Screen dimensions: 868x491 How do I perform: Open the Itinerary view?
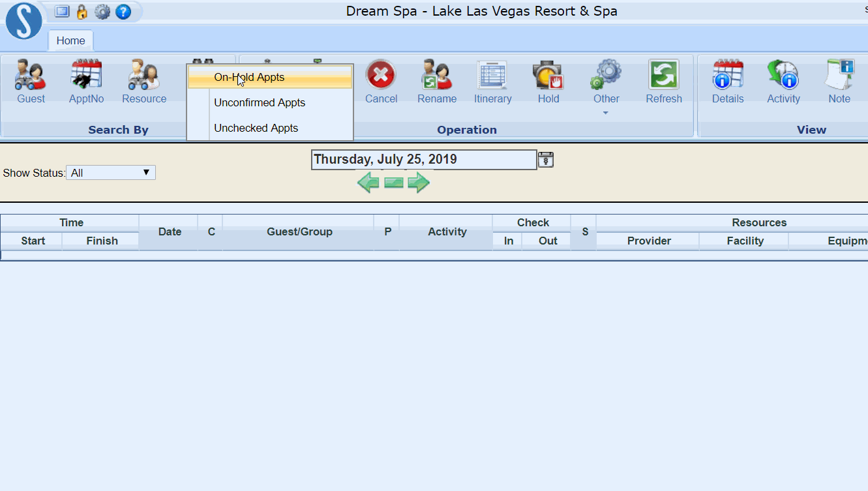(x=492, y=80)
